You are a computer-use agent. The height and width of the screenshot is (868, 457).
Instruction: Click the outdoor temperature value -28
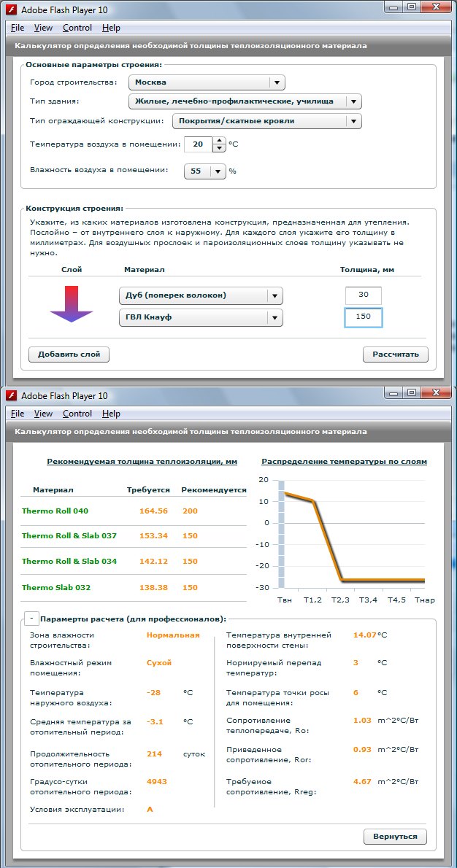tap(153, 692)
